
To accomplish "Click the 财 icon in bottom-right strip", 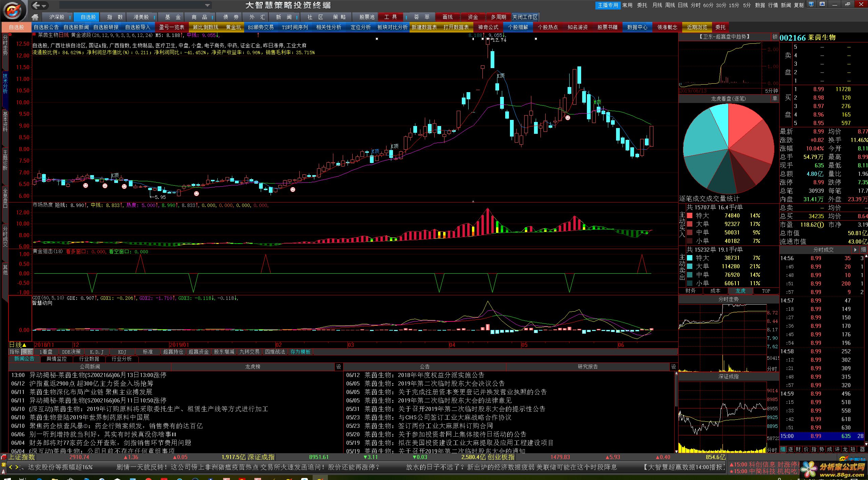I will point(798,450).
